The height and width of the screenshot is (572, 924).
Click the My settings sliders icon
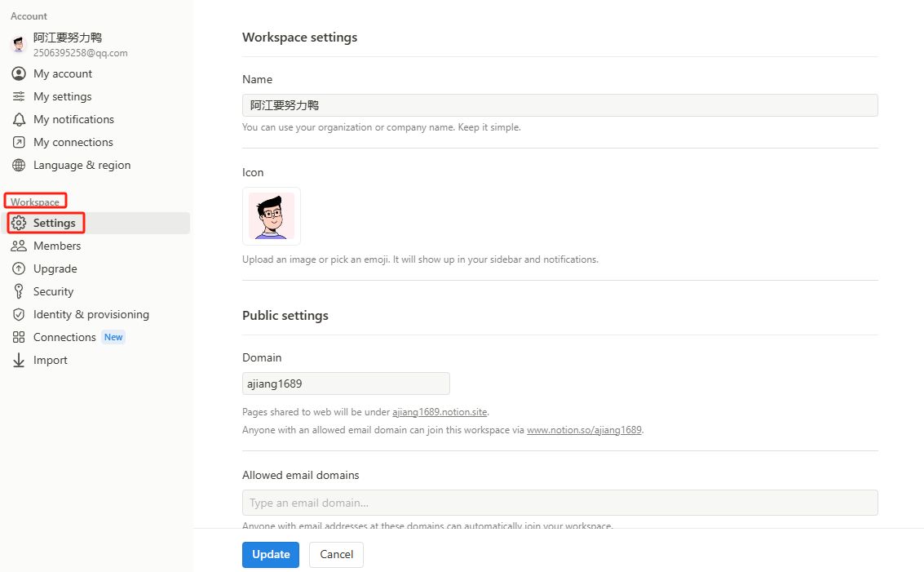tap(19, 96)
